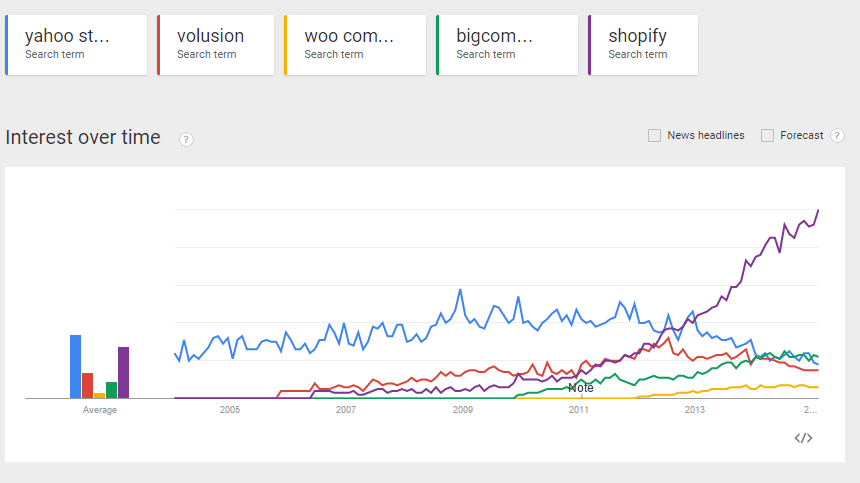Click the bigcom... search term card
860x483 pixels.
click(x=507, y=45)
